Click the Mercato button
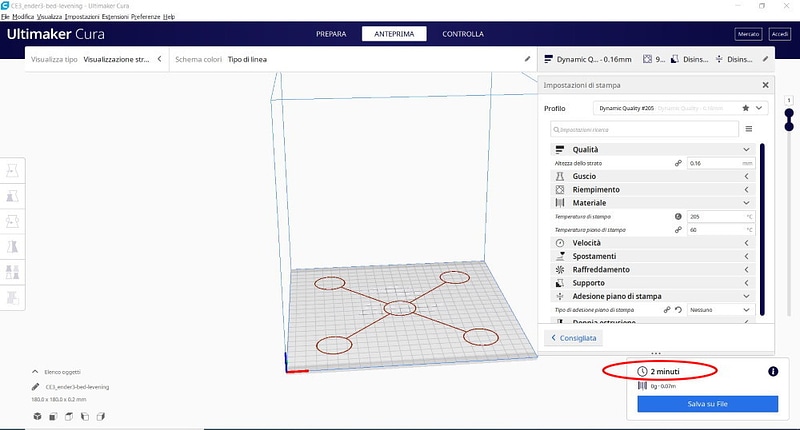 point(748,34)
